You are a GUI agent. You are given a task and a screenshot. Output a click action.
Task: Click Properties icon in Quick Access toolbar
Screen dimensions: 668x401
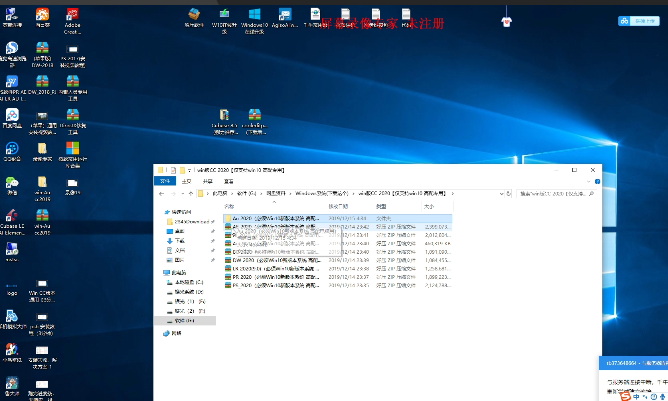(173, 170)
